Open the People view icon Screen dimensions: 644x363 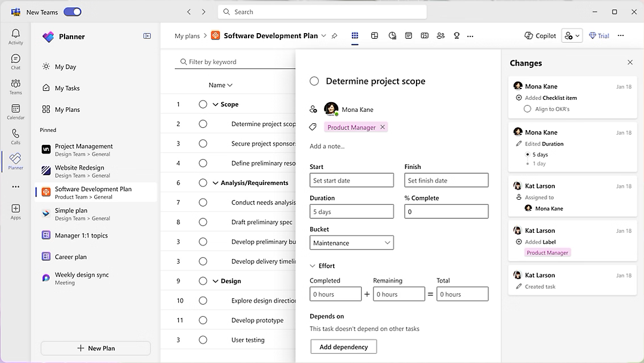pos(441,36)
